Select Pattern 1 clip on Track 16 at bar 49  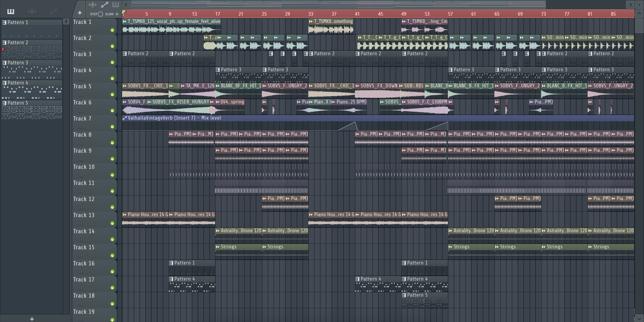pyautogui.click(x=424, y=267)
